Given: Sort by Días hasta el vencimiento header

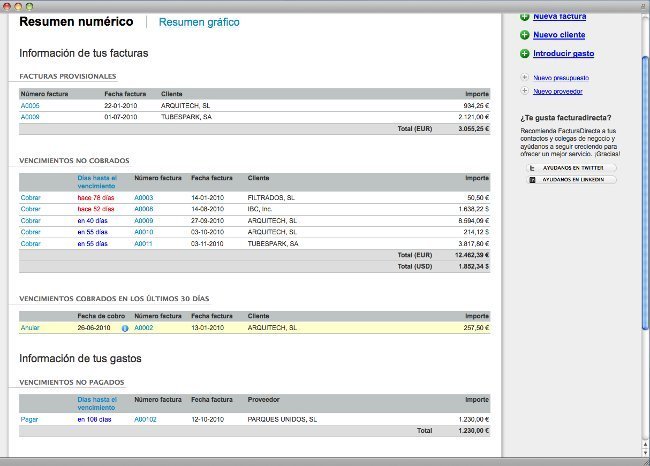Looking at the screenshot, I should (97, 181).
